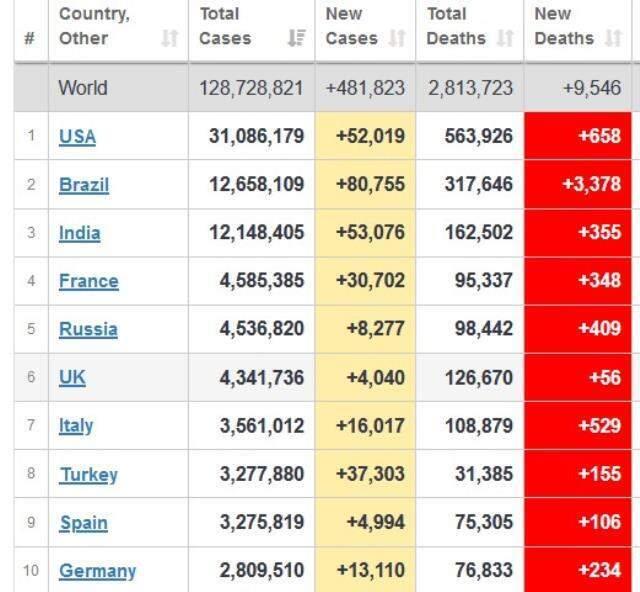The image size is (640, 592).
Task: Click USA's yellow new cases cell +52,019
Action: (365, 136)
